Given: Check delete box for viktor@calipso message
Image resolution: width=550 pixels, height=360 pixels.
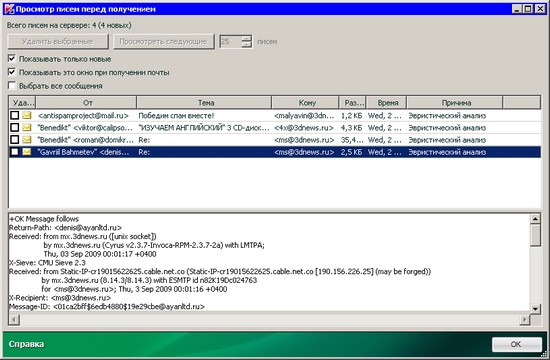Looking at the screenshot, I should 14,128.
